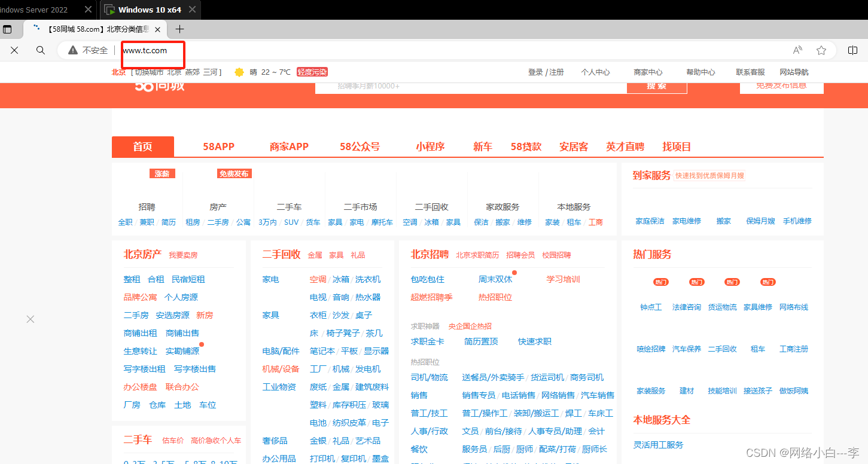Click the 洗衣机 link
The width and height of the screenshot is (868, 464).
pyautogui.click(x=368, y=279)
